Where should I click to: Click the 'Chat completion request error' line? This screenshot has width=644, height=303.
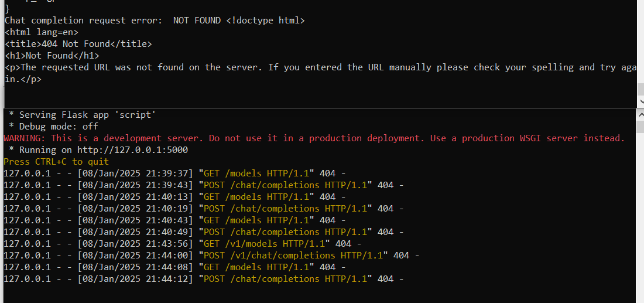155,20
